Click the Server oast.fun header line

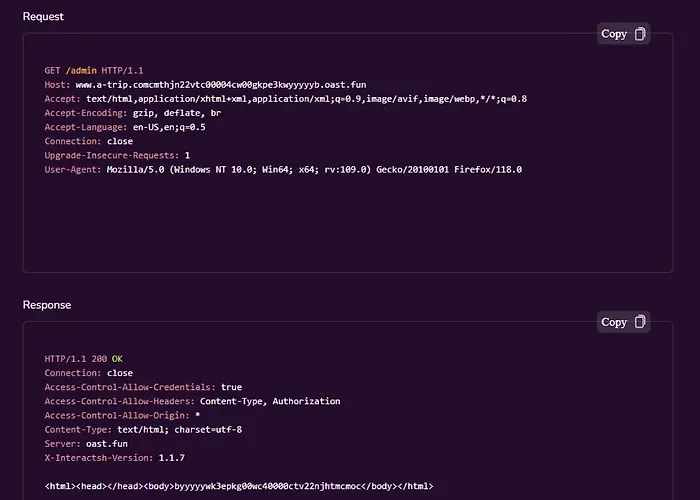point(86,444)
